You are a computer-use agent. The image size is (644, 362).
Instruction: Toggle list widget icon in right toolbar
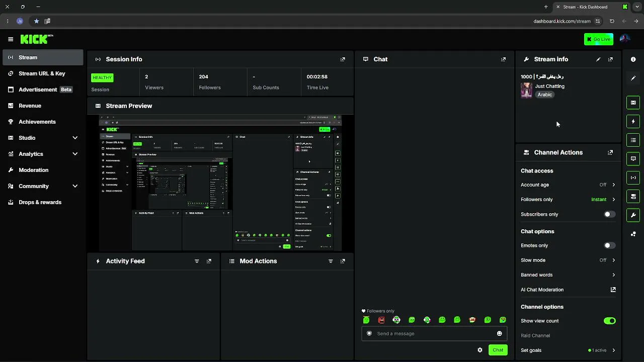point(633,140)
